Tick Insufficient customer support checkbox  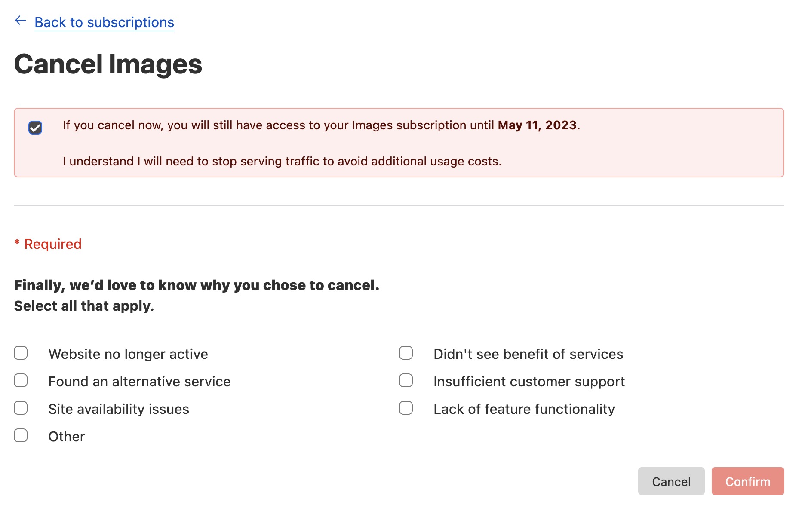406,380
